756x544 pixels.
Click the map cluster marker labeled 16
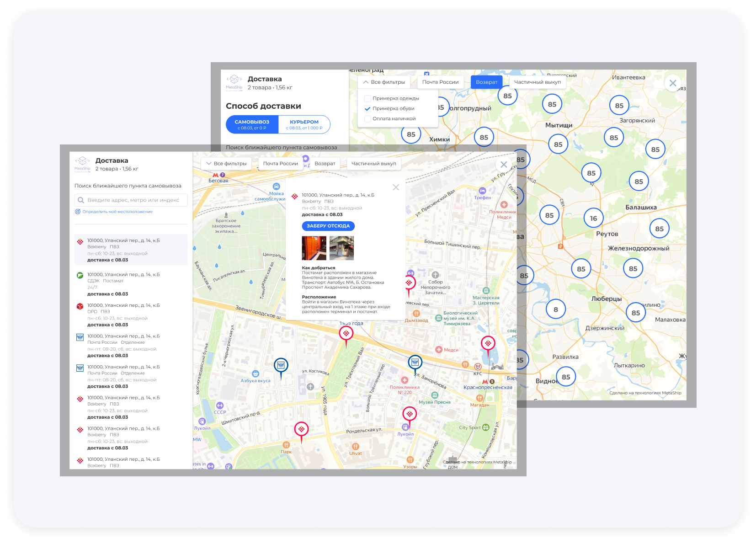click(x=593, y=218)
